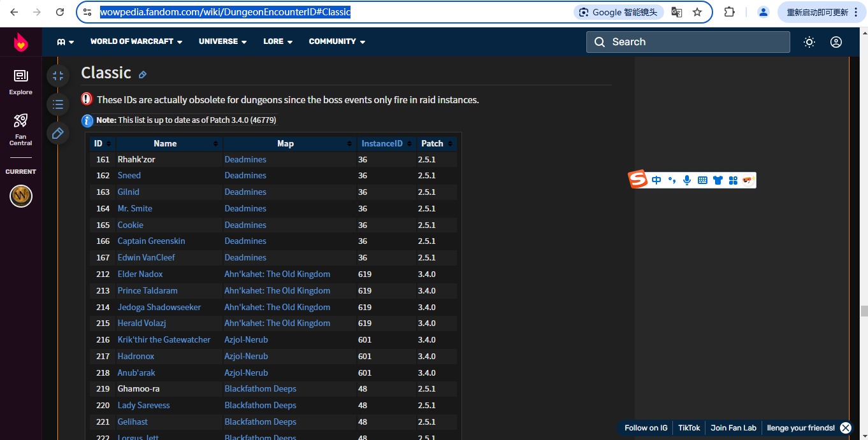Open Azjol-Nerub link in Hadronox row
This screenshot has height=440, width=868.
[246, 357]
